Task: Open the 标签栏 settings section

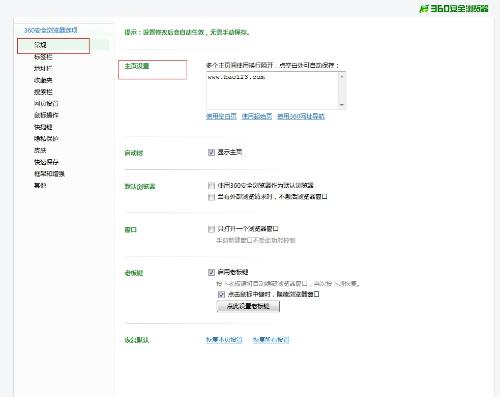Action: click(x=43, y=57)
